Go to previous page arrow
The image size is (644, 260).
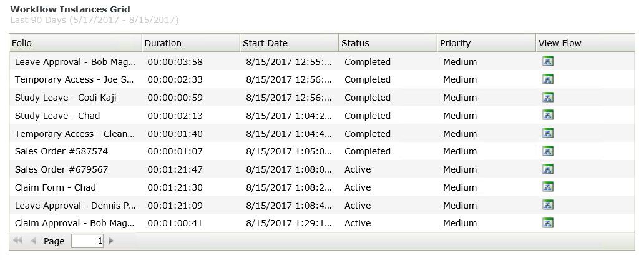click(34, 241)
